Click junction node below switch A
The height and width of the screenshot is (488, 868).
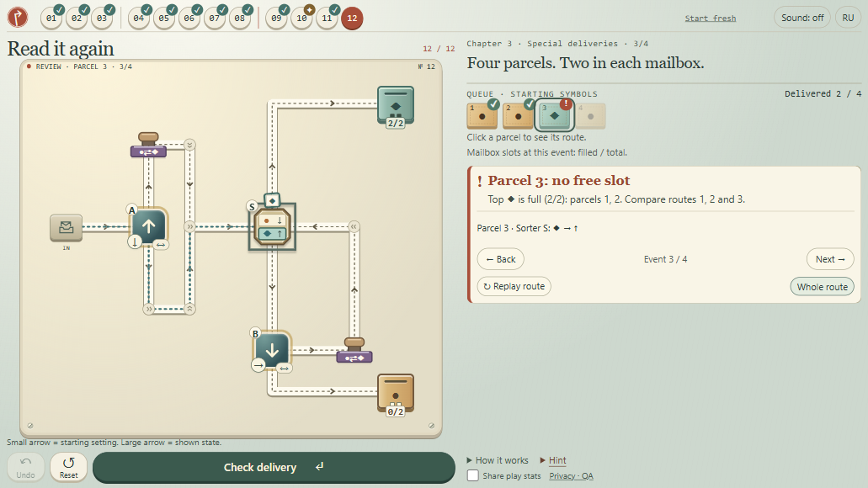tap(148, 309)
